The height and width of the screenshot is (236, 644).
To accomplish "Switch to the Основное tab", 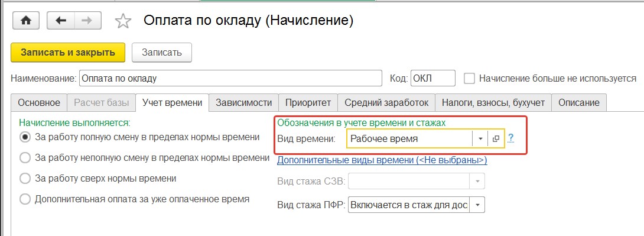I will (x=39, y=103).
